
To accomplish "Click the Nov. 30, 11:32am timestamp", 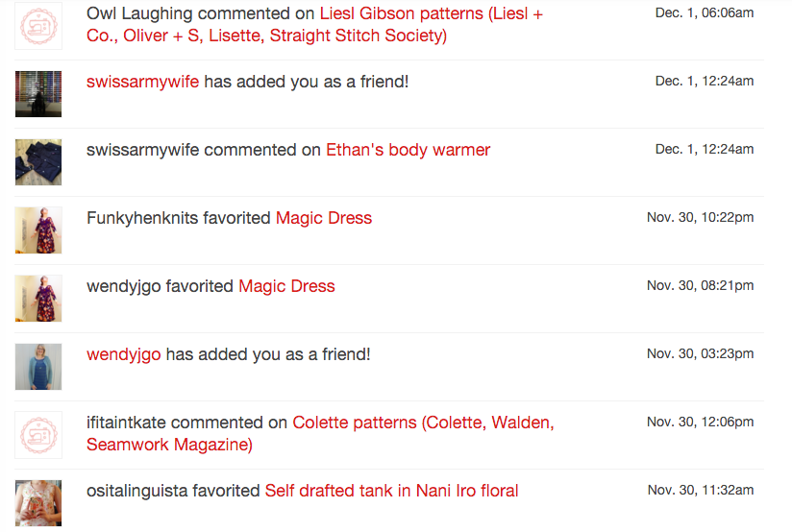I will [x=701, y=490].
